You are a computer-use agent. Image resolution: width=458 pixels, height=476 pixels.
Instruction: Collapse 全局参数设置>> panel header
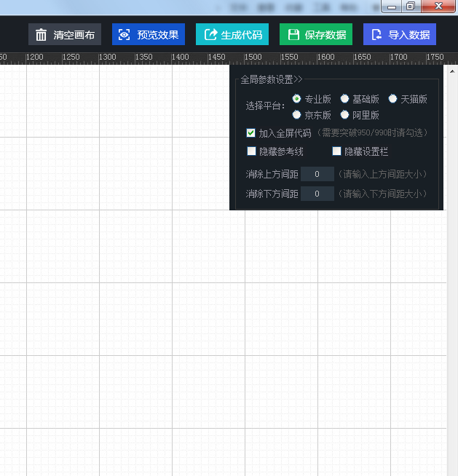pyautogui.click(x=271, y=79)
